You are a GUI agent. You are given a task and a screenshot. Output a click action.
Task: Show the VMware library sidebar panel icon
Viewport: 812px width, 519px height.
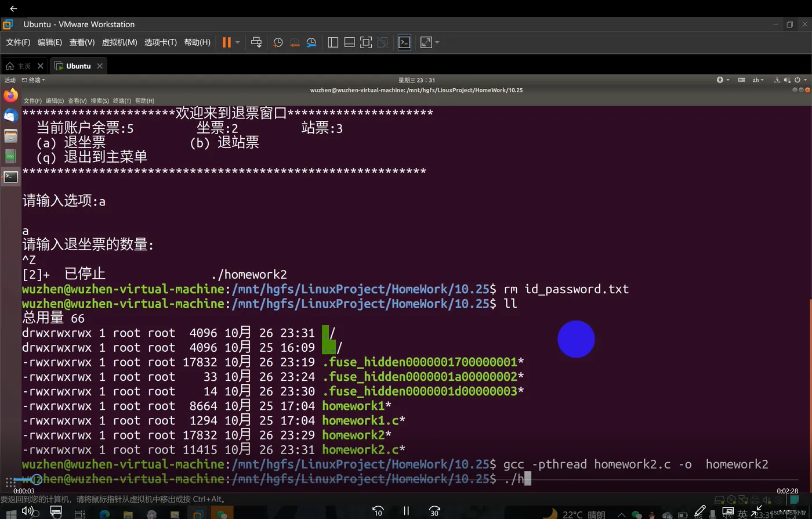pyautogui.click(x=333, y=42)
